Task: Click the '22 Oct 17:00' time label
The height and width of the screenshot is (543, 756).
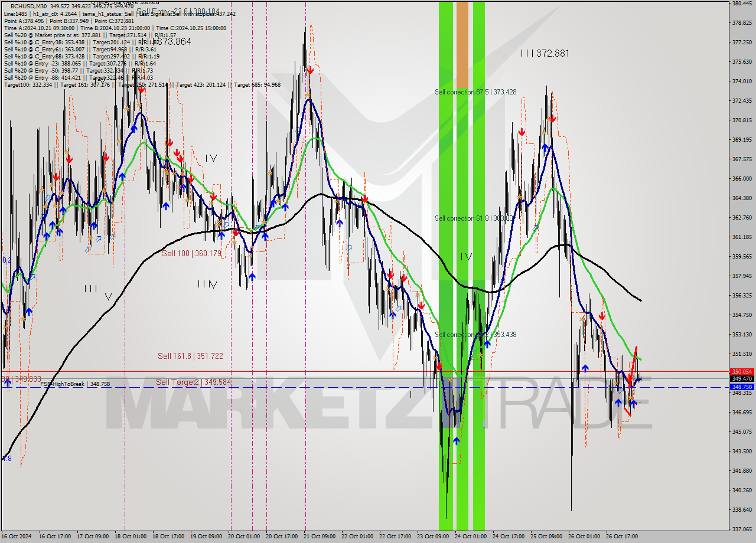Action: pyautogui.click(x=395, y=537)
